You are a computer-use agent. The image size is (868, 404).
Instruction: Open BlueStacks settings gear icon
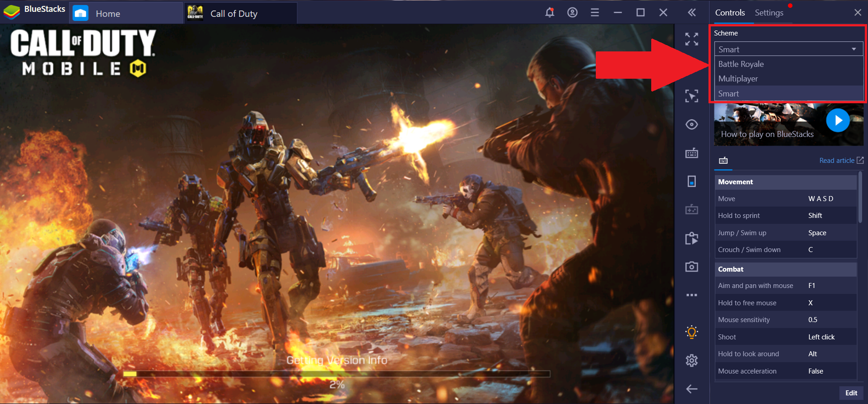[692, 360]
